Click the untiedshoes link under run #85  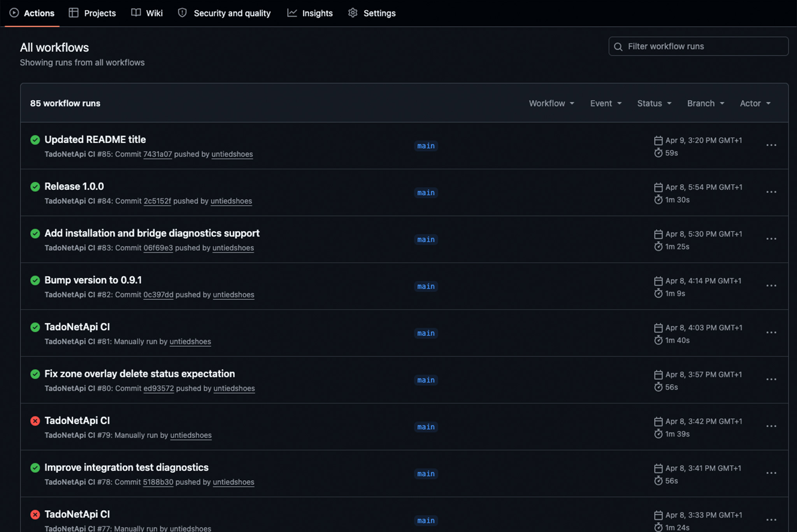232,154
